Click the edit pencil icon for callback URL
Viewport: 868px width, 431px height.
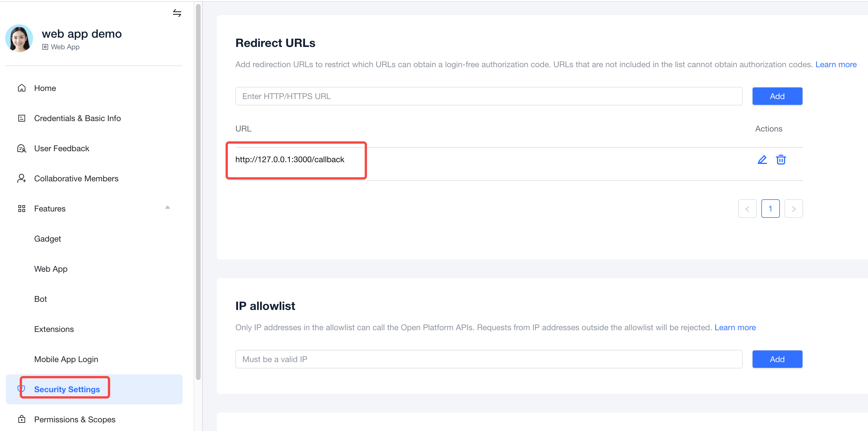(762, 160)
